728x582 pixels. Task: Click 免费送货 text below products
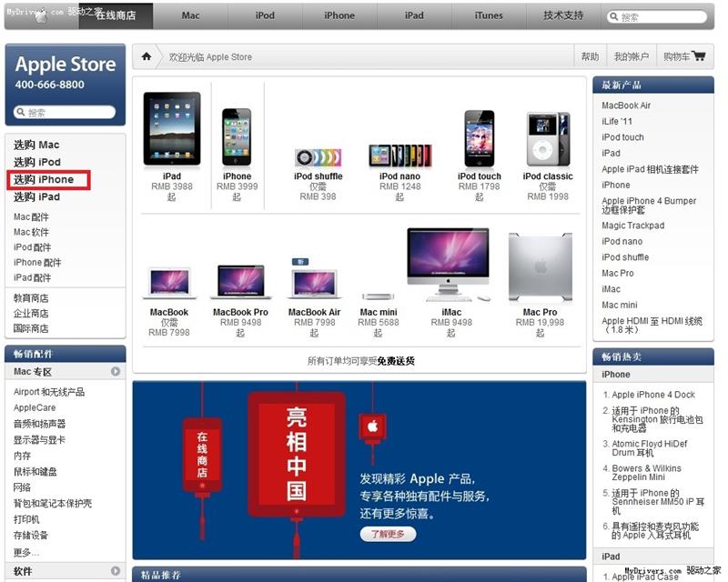(396, 361)
